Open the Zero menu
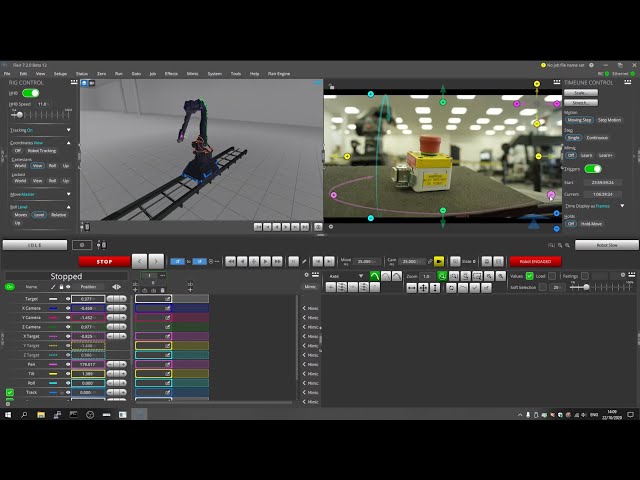640x480 pixels. click(x=101, y=74)
